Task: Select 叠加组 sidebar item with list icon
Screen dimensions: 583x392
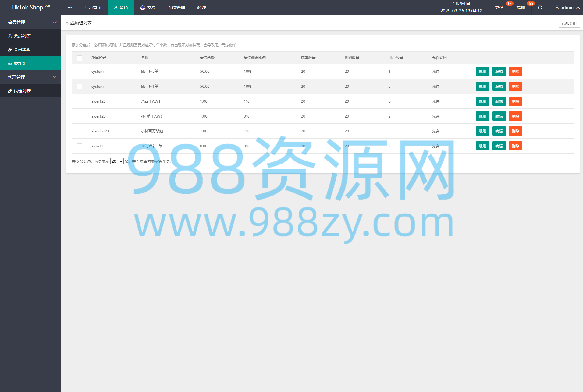Action: point(17,63)
